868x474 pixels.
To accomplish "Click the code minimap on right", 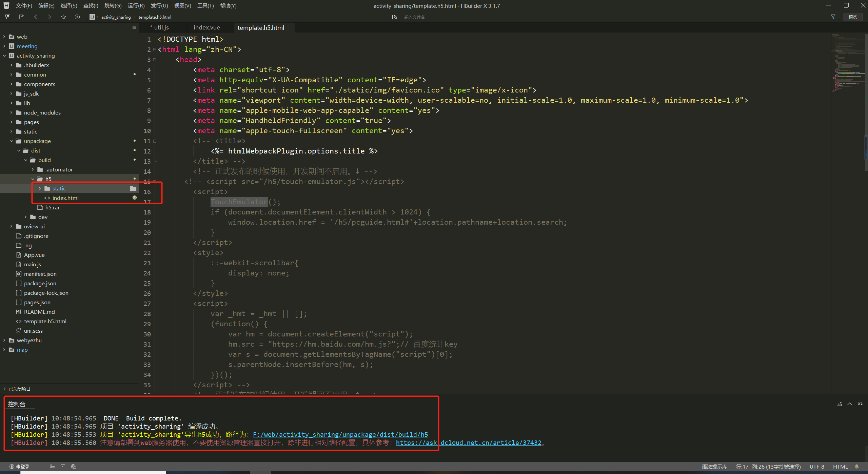I will pyautogui.click(x=848, y=63).
